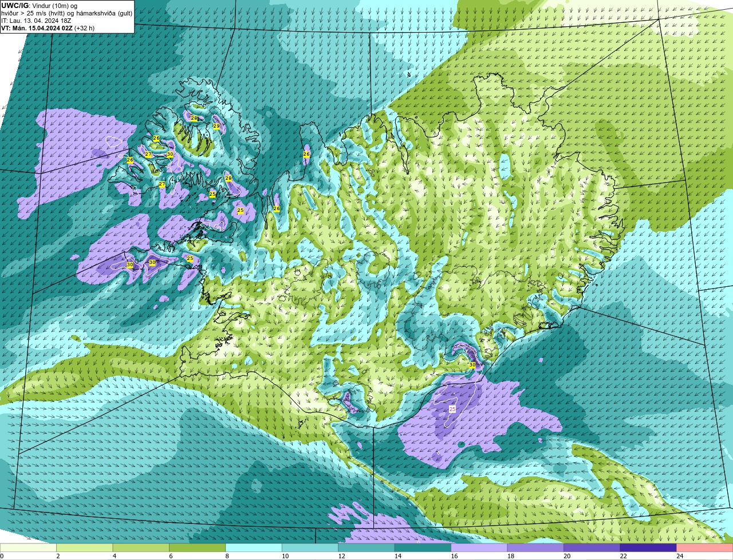The height and width of the screenshot is (560, 733).
Task: Click the "8" tick label on legend scale
Action: (227, 556)
